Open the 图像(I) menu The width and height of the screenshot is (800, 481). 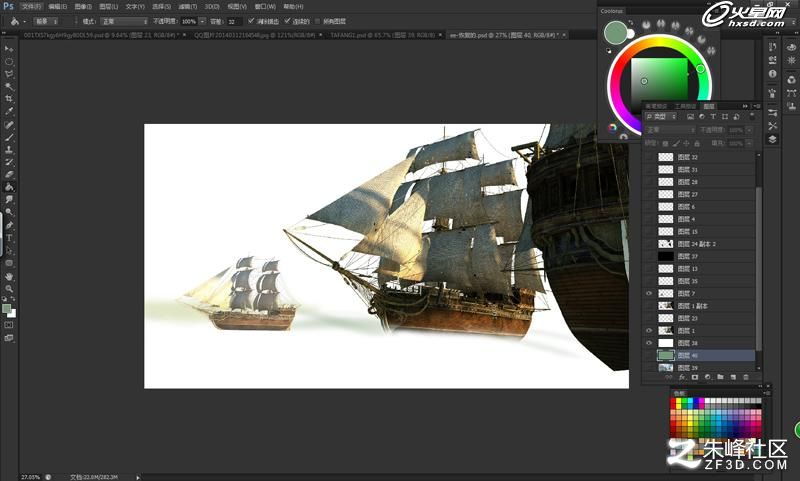(x=83, y=7)
